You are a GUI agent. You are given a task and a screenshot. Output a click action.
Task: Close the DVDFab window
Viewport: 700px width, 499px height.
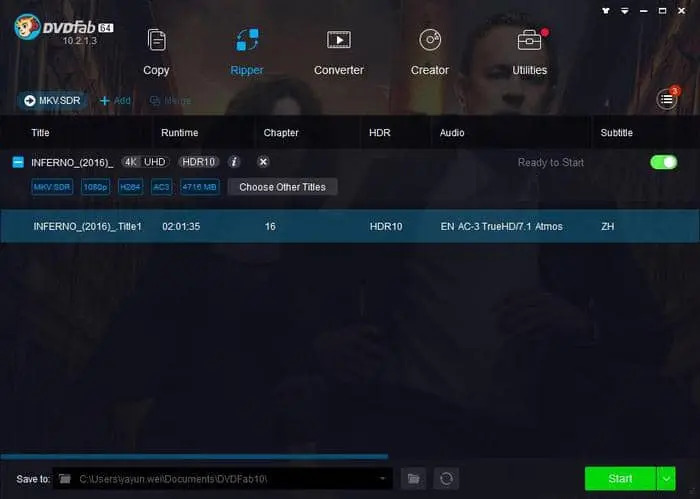pyautogui.click(x=682, y=11)
